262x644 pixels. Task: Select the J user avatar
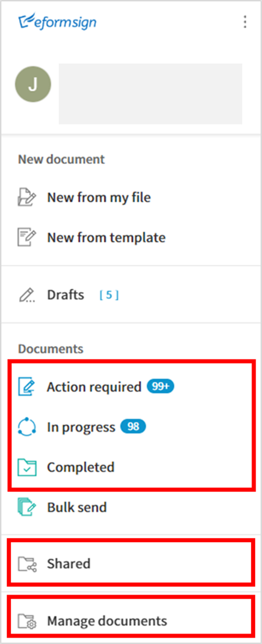coord(33,84)
